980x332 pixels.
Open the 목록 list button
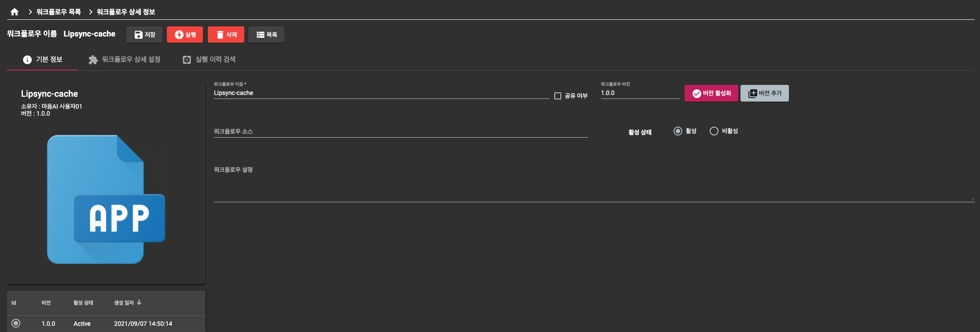point(266,35)
